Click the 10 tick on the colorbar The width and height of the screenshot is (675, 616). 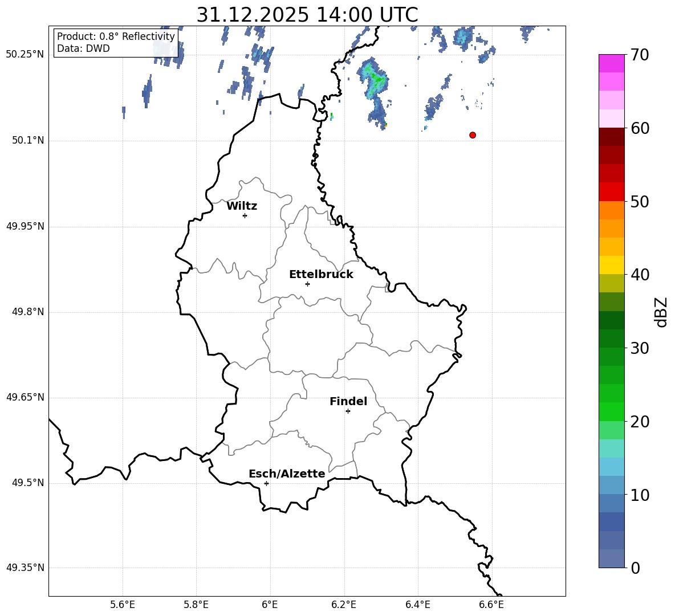640,495
